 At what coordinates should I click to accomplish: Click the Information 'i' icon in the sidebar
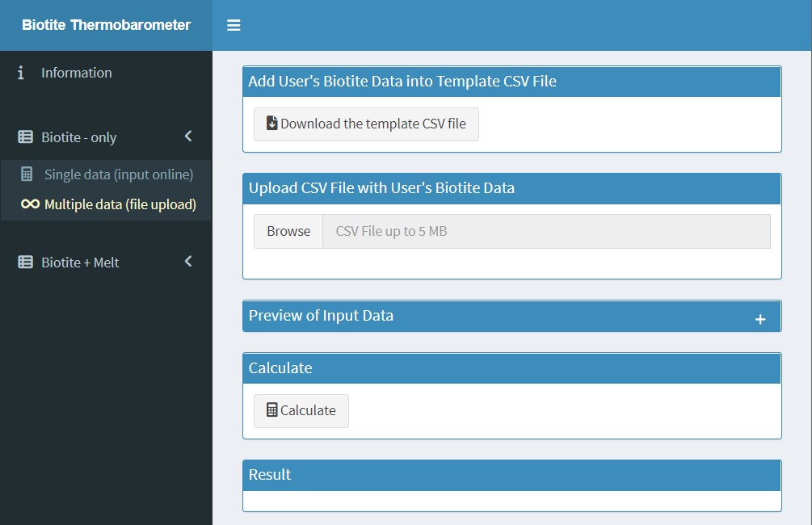(21, 73)
